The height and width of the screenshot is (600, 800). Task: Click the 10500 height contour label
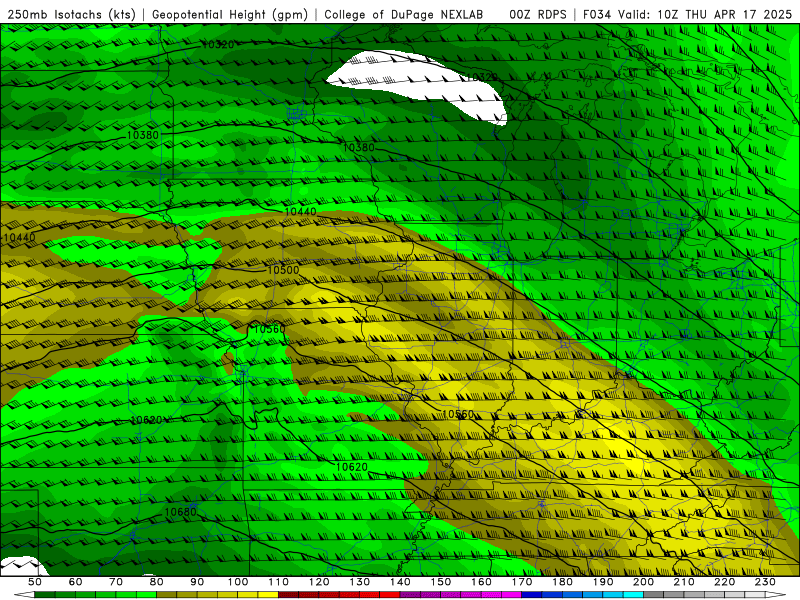(283, 270)
